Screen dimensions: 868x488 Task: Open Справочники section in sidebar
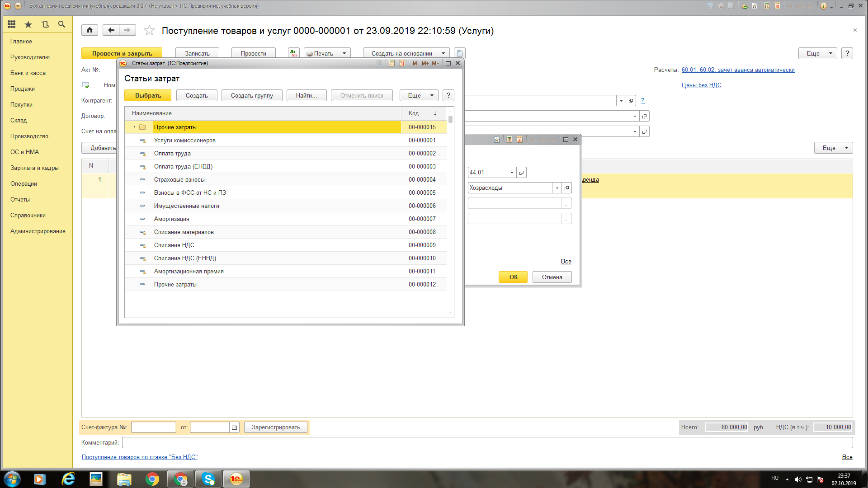28,215
